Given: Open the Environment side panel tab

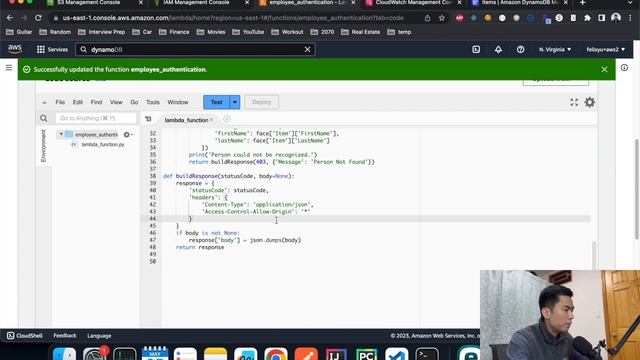Looking at the screenshot, I should pyautogui.click(x=44, y=146).
